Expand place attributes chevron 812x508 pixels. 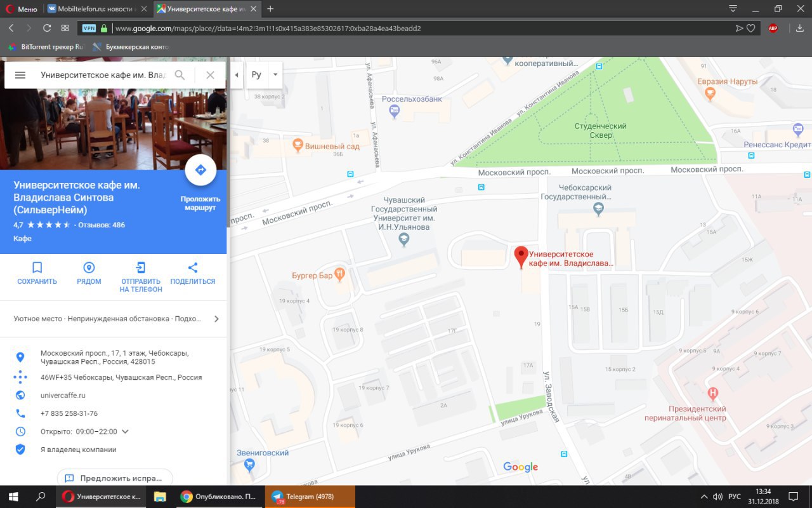click(x=216, y=319)
